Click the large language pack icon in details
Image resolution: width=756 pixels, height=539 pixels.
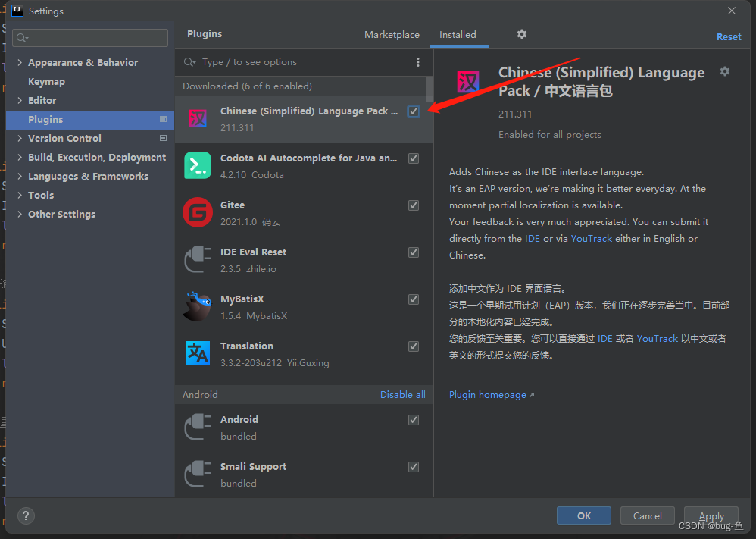coord(468,82)
